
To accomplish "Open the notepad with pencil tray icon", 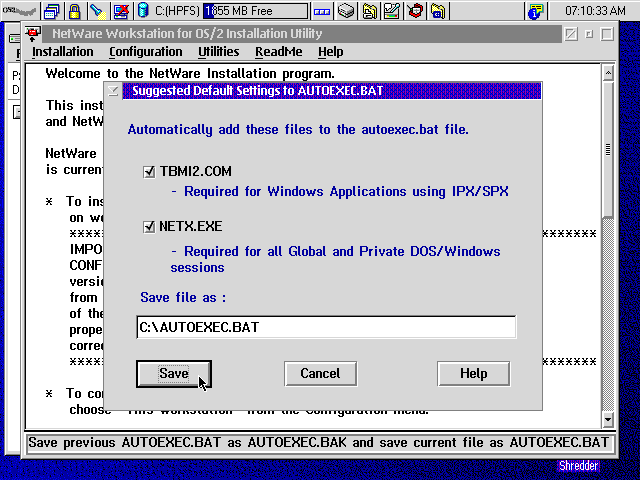I will [x=391, y=11].
